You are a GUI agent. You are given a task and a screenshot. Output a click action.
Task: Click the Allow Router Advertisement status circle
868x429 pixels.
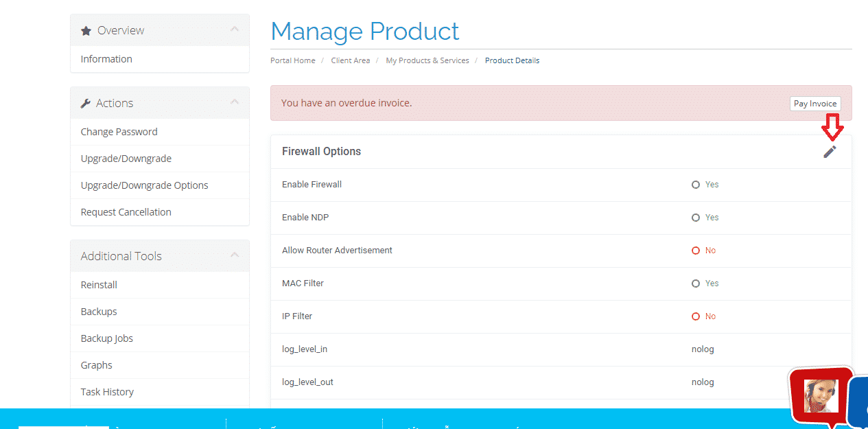(696, 251)
